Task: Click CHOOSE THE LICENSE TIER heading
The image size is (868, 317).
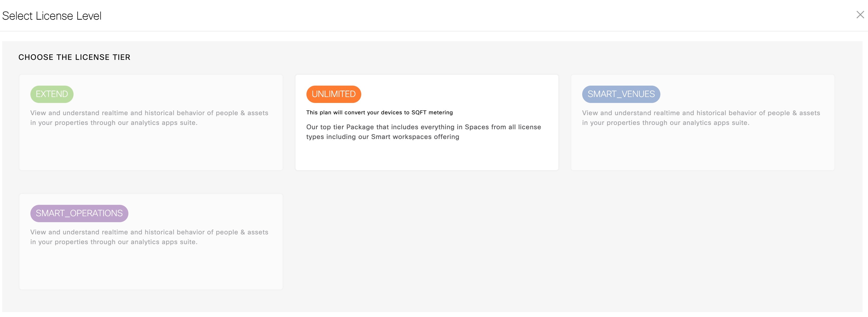Action: point(74,57)
